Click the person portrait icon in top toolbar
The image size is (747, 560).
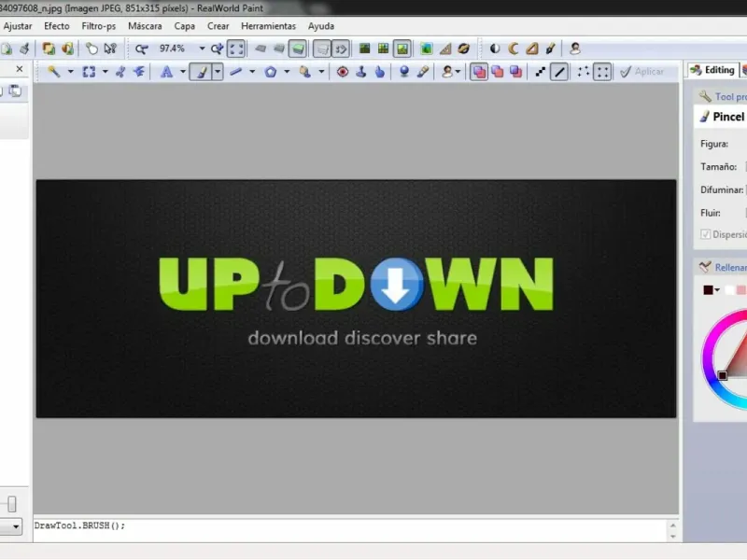[x=575, y=49]
